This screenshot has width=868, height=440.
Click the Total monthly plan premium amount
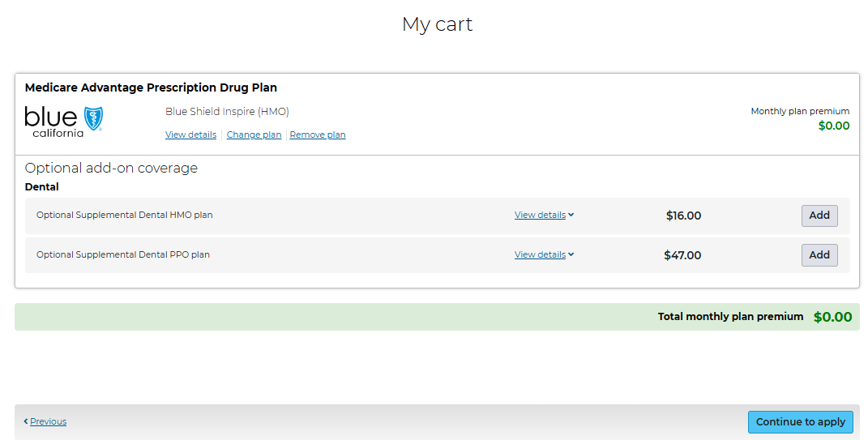tap(832, 317)
